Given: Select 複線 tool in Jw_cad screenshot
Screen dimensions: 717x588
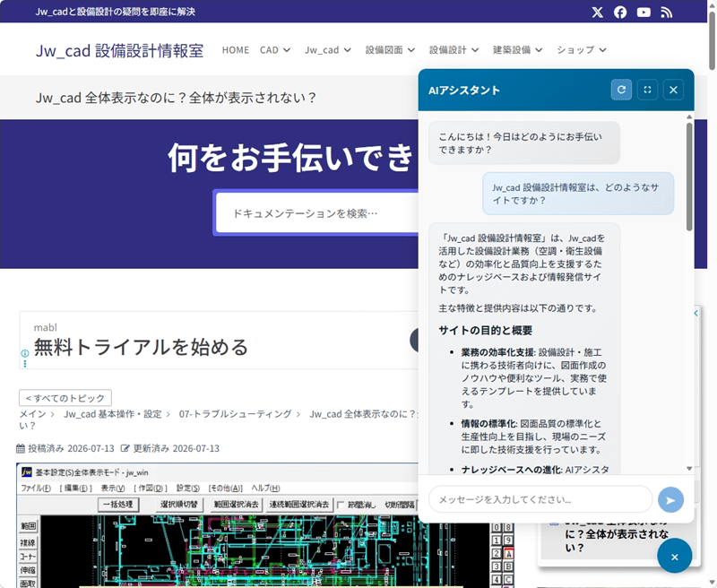Looking at the screenshot, I should pyautogui.click(x=28, y=542).
